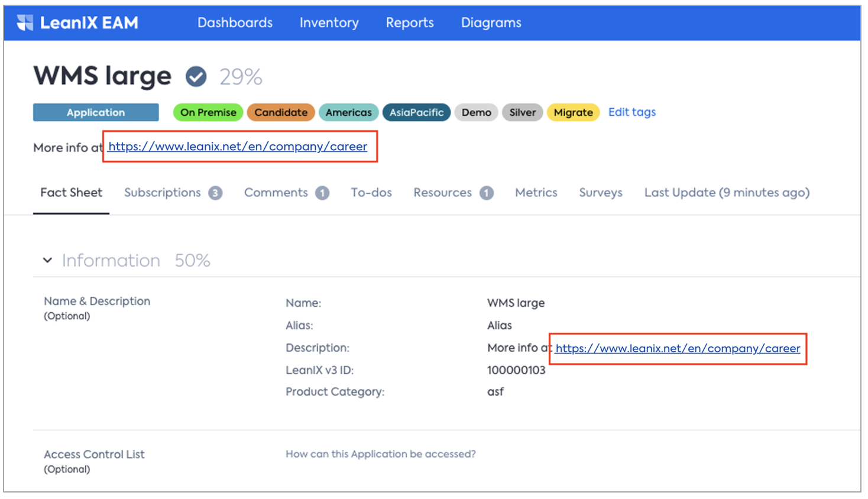Screen dimensions: 868x499
Task: Click the Name value WMS large
Action: coord(516,303)
